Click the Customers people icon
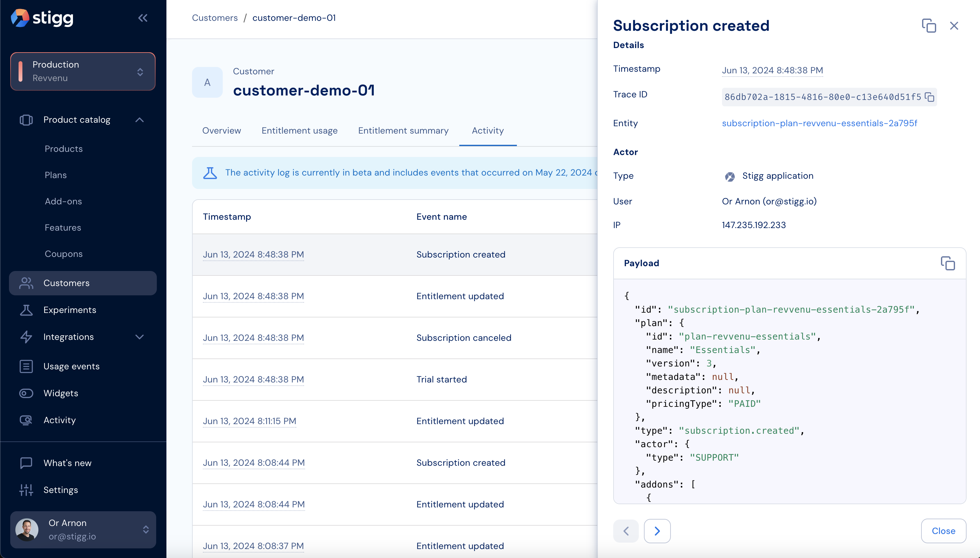 coord(26,283)
